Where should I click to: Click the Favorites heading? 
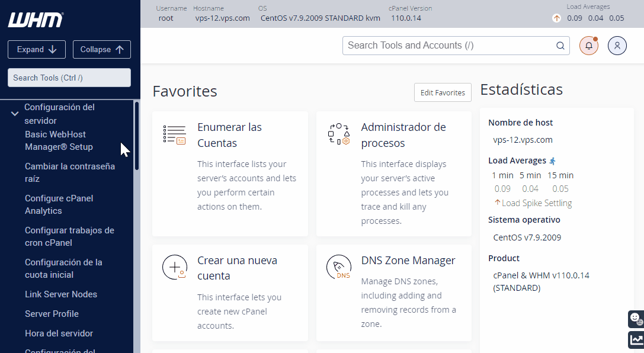tap(185, 91)
